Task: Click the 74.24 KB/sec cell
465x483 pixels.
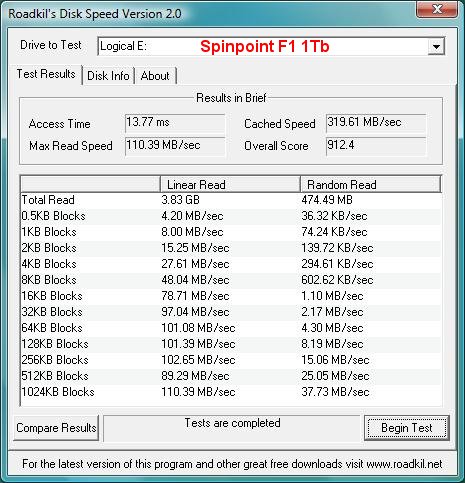Action: [334, 232]
